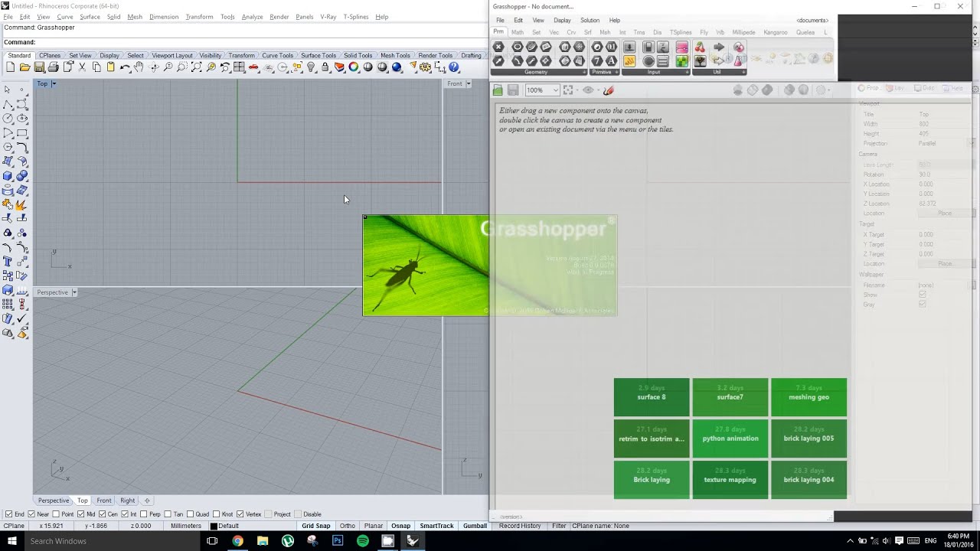Click the cherries icon in Grasshopper Util group
The height and width of the screenshot is (551, 980).
tap(700, 47)
